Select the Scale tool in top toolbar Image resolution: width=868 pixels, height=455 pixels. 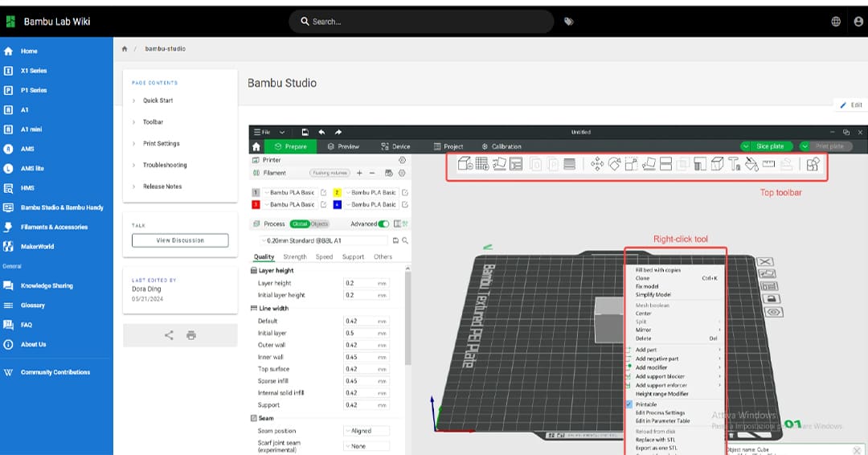point(631,164)
